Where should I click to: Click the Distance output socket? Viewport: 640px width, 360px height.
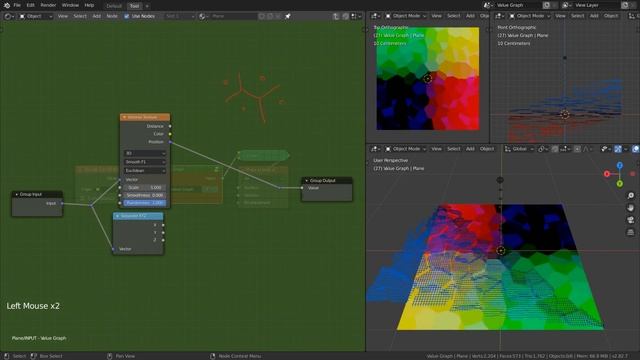tap(170, 126)
